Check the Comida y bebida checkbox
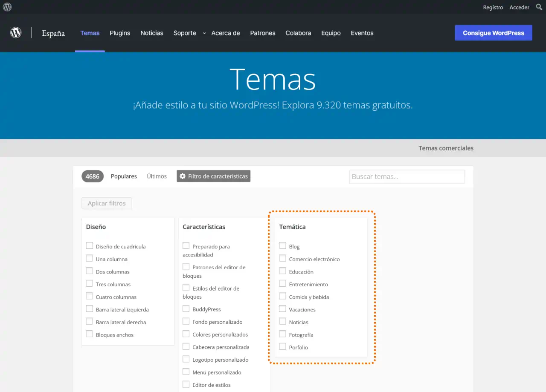The width and height of the screenshot is (546, 392). pyautogui.click(x=282, y=296)
